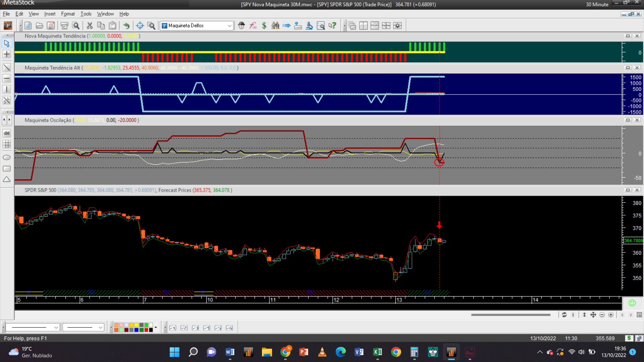Click the green dollar sign toolbar icon
The height and width of the screenshot is (362, 644).
click(264, 25)
